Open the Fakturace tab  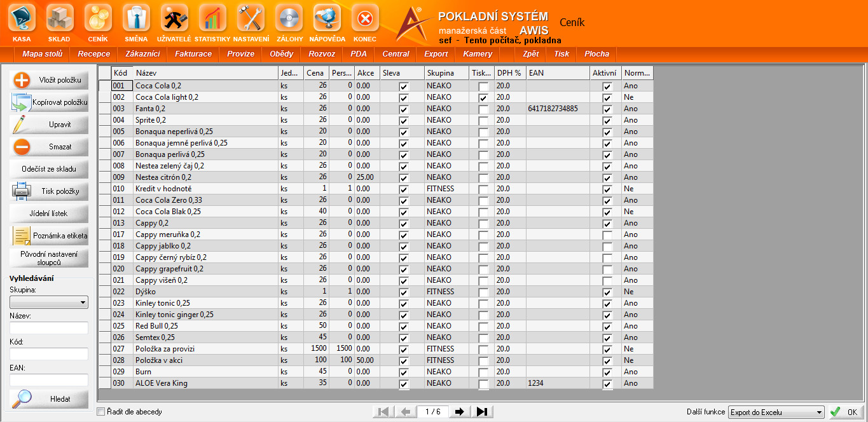(193, 54)
